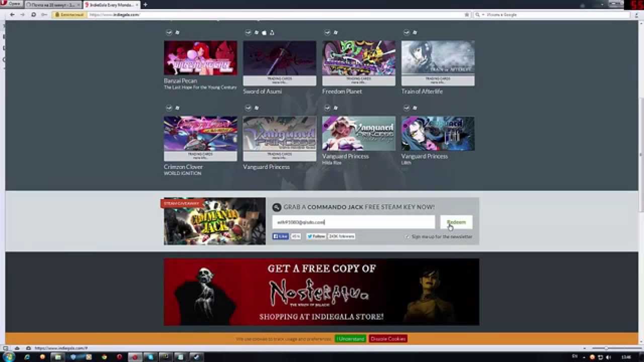This screenshot has height=362, width=644.
Task: Click Steam icon above Crimzon Clover
Action: click(x=169, y=108)
